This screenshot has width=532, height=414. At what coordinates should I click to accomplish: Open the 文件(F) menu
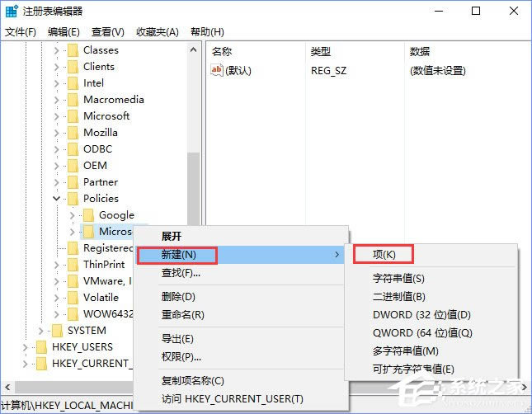(21, 32)
